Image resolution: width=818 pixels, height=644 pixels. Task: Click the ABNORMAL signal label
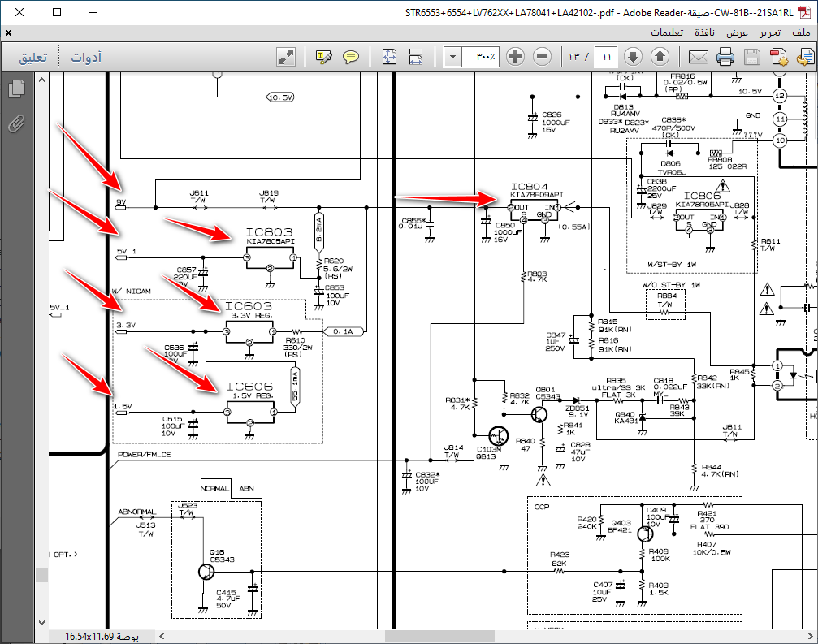tap(137, 512)
